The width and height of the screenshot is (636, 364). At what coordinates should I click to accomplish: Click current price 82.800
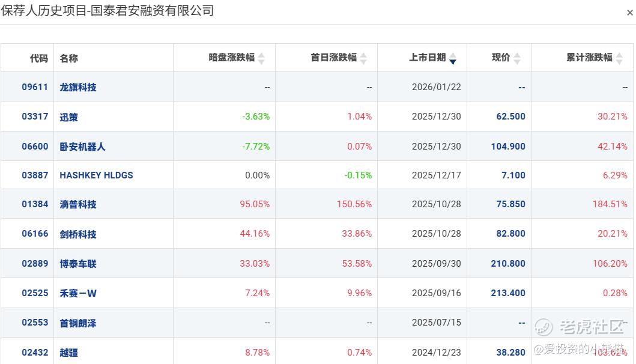point(510,234)
